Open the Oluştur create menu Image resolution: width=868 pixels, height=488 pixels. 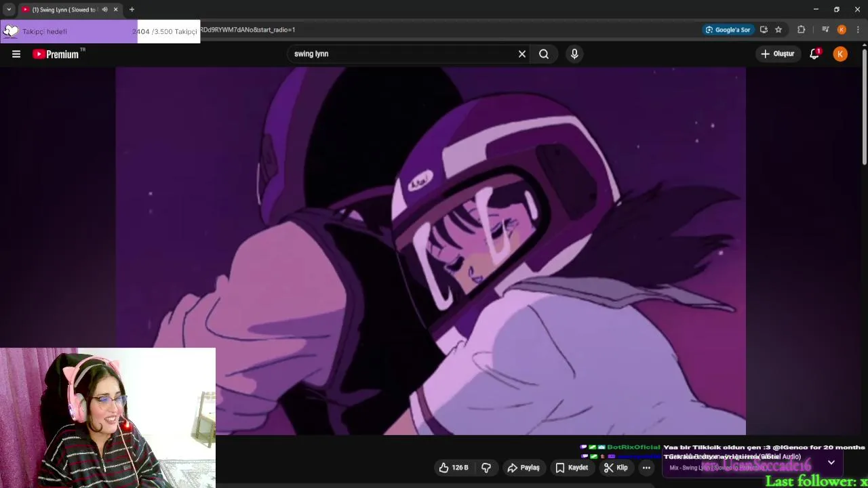[777, 54]
